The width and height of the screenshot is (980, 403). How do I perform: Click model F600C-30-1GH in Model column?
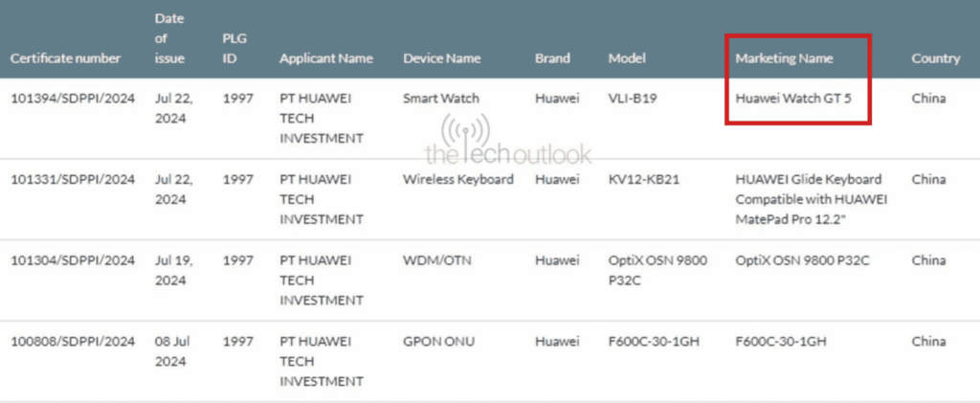coord(654,342)
